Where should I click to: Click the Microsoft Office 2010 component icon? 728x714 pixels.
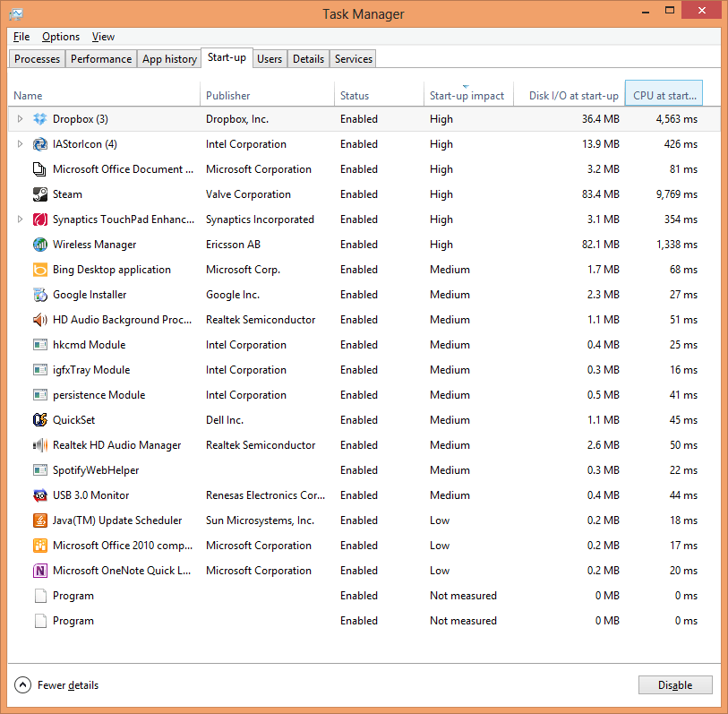pyautogui.click(x=40, y=546)
